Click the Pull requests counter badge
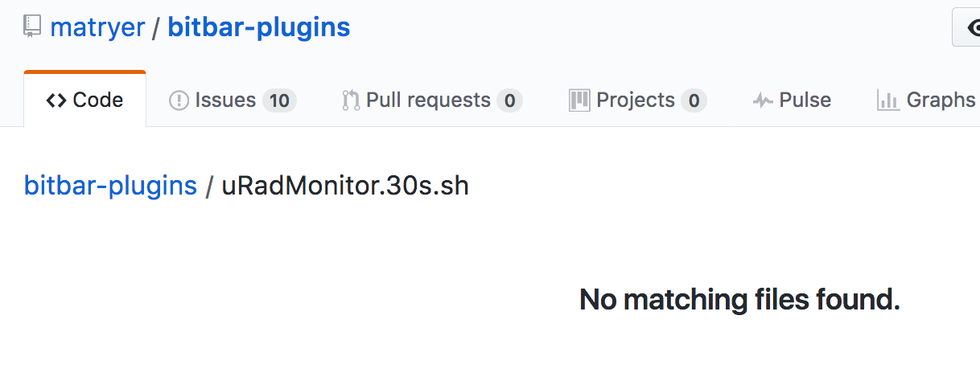This screenshot has height=373, width=980. pyautogui.click(x=509, y=100)
